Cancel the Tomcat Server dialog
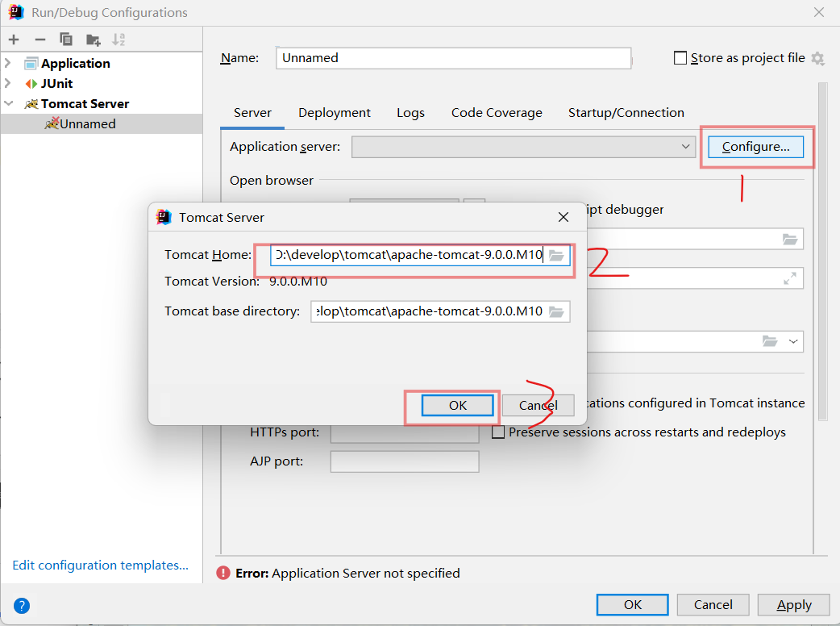 coord(538,405)
